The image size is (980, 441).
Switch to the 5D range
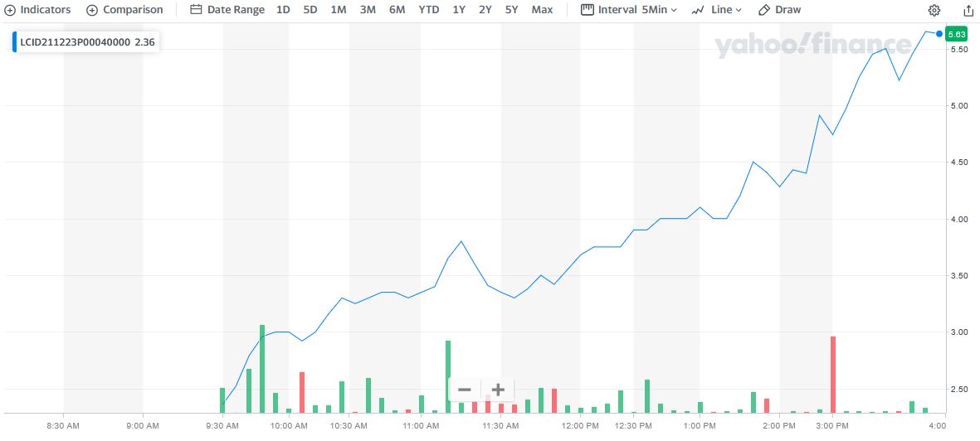point(310,10)
